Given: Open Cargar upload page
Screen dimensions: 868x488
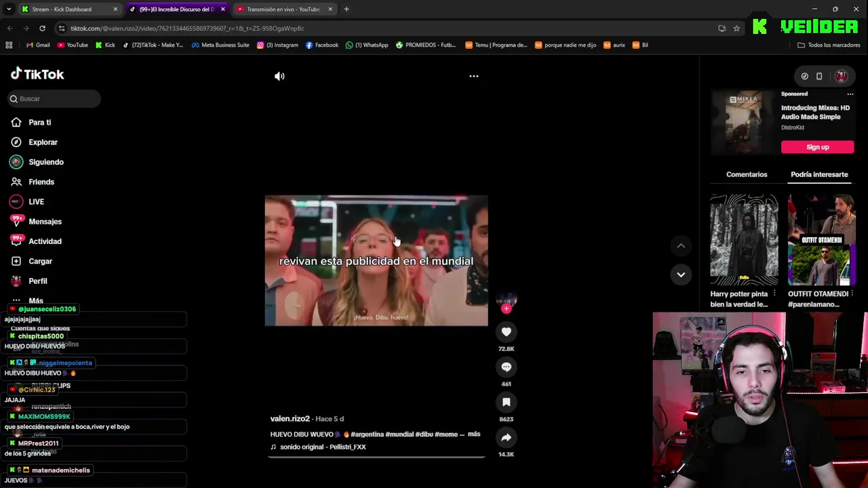Looking at the screenshot, I should 40,261.
